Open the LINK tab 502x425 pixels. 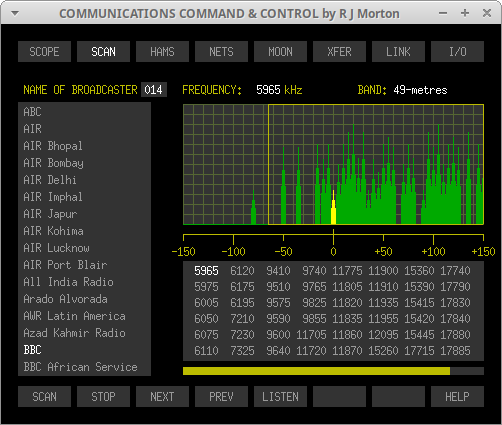point(398,52)
